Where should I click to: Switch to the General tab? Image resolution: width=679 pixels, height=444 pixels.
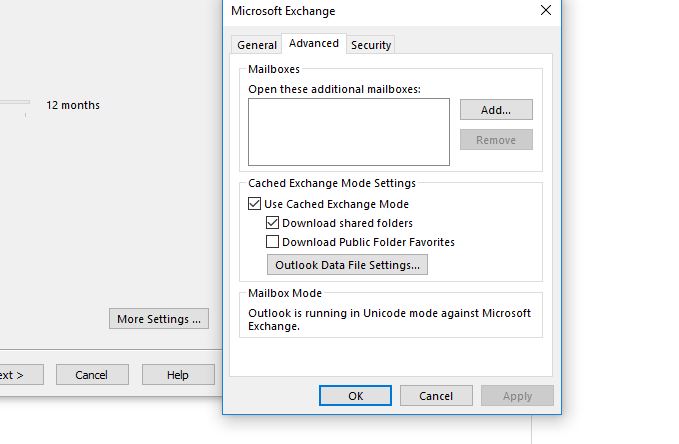[257, 45]
